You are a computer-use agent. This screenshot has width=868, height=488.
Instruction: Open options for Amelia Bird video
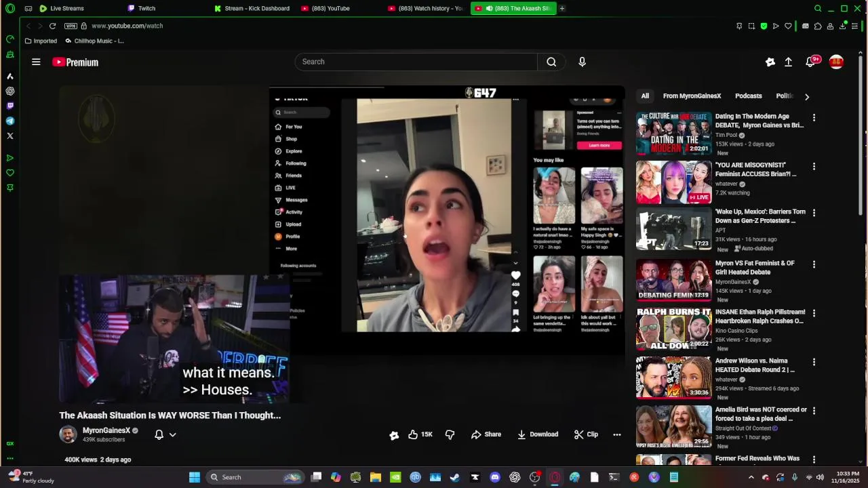(x=814, y=411)
